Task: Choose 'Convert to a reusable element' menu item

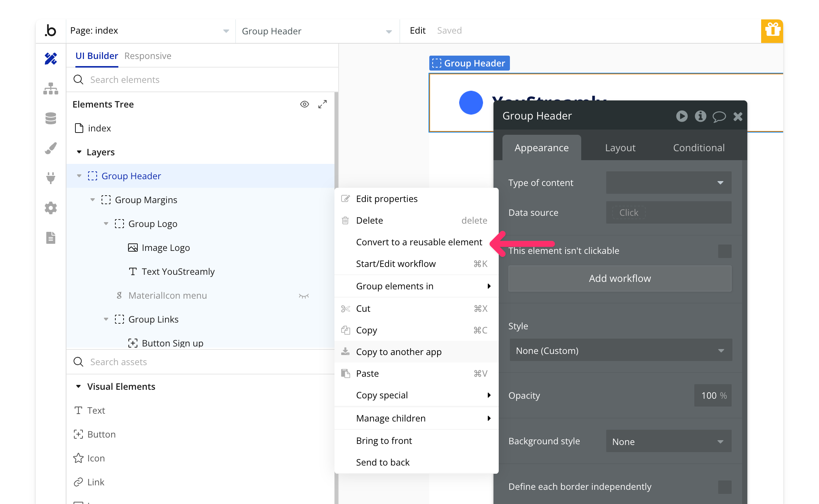Action: pyautogui.click(x=419, y=242)
